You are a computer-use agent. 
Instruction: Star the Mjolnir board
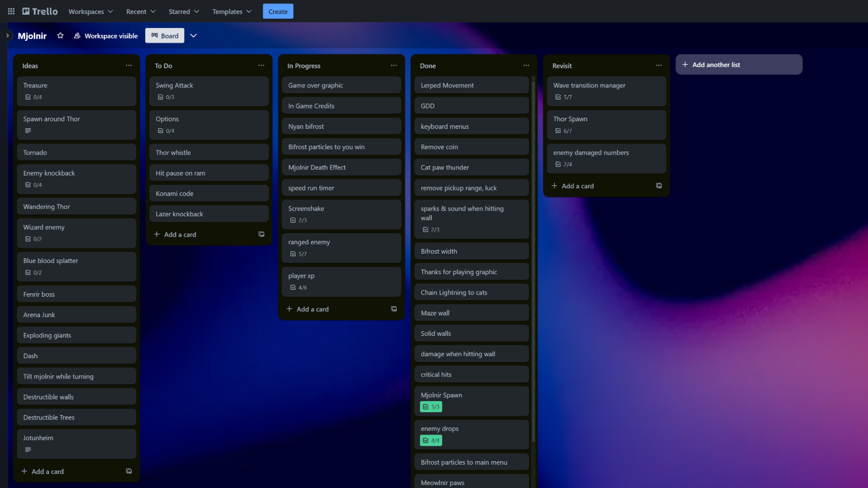[x=60, y=36]
